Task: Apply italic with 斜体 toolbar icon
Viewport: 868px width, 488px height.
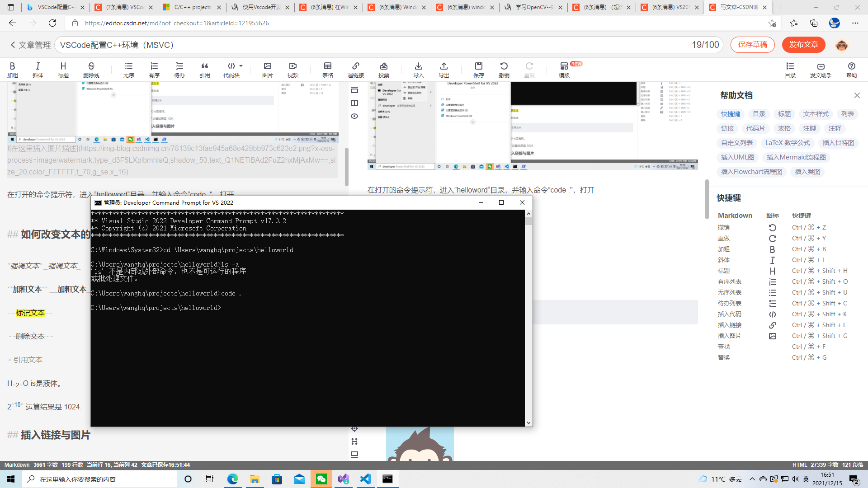Action: tap(38, 70)
